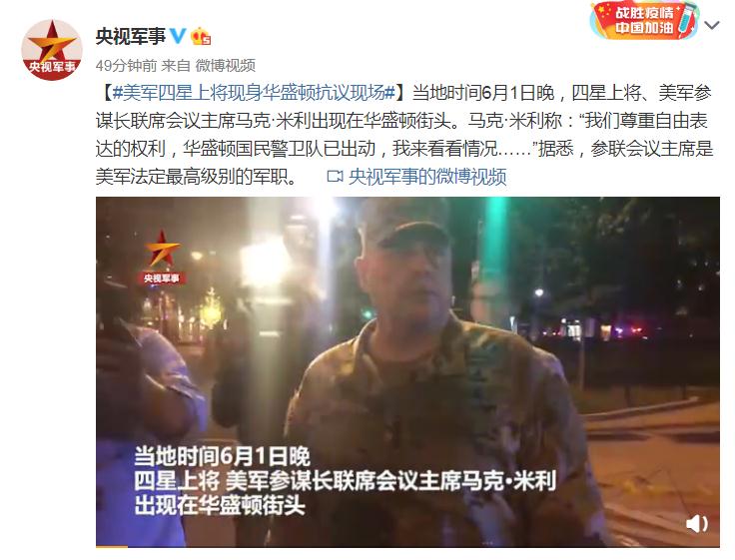Open the 央视军事 username link

coord(130,36)
